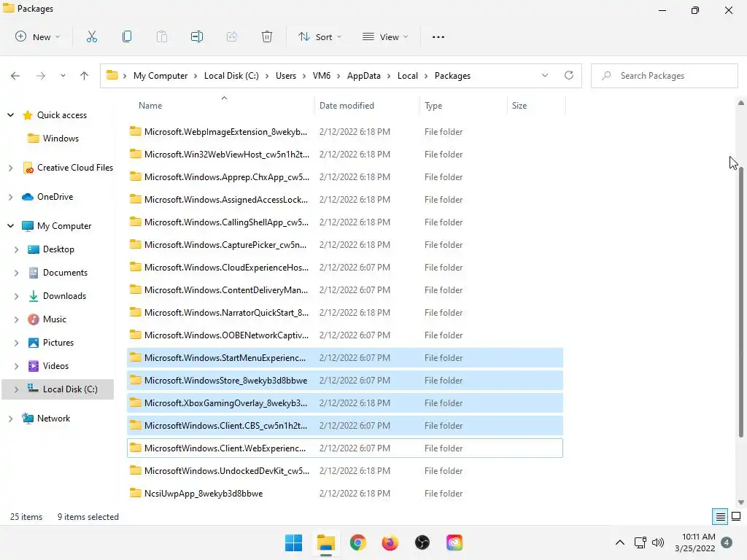Select Microsoft.WebpImageExtension_8wekyb folder
747x560 pixels.
click(345, 132)
